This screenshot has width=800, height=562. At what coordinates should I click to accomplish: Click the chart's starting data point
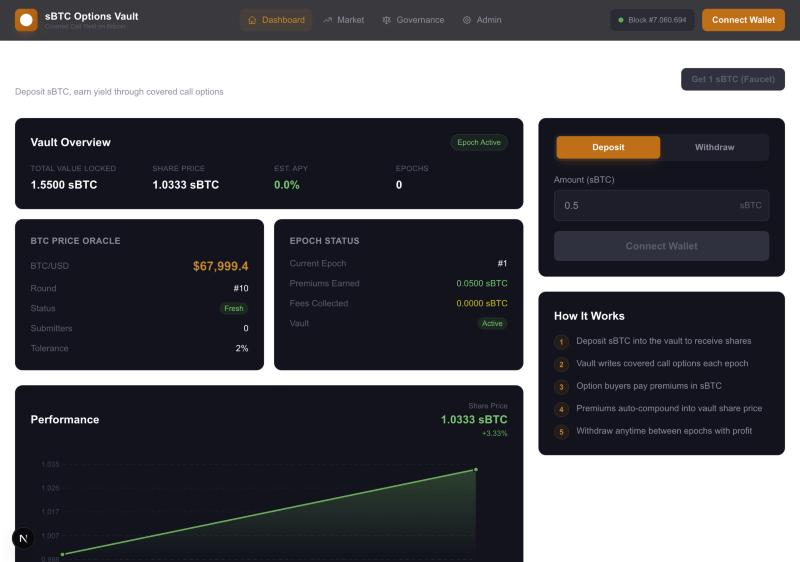click(63, 554)
